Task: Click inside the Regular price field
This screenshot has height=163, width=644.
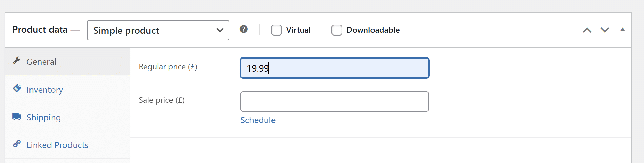Action: [x=335, y=68]
